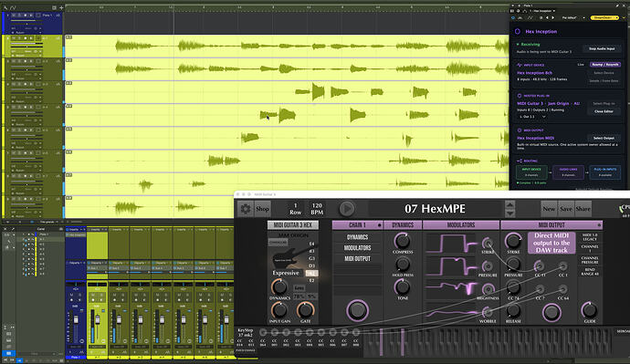Open the CHANNEL PRESSURE option
Screen dimensions: 630x364
(590, 260)
